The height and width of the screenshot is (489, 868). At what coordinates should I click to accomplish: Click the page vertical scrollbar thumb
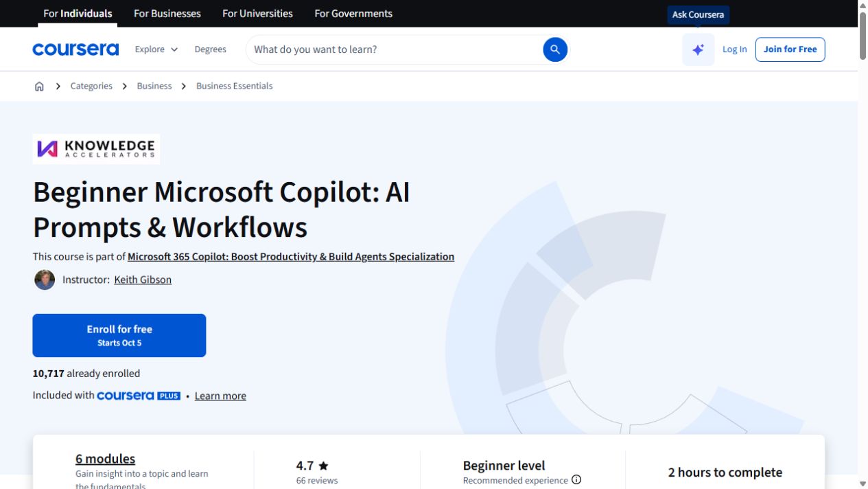[x=863, y=36]
